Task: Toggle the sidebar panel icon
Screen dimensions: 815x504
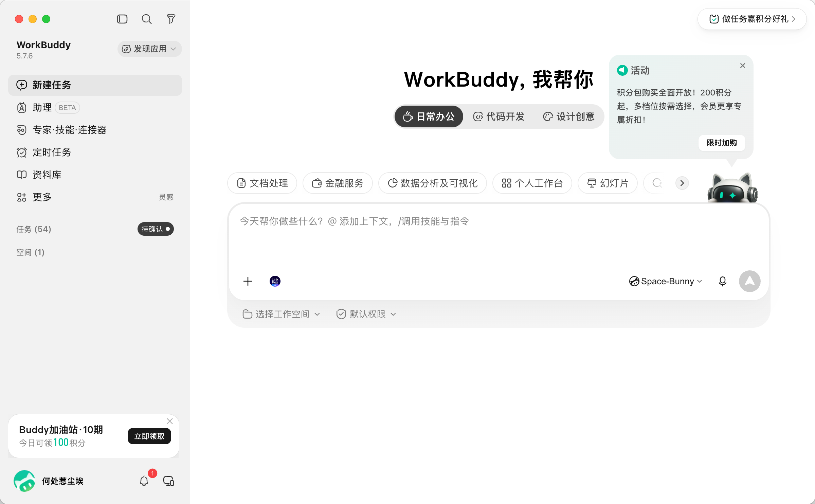Action: coord(122,19)
